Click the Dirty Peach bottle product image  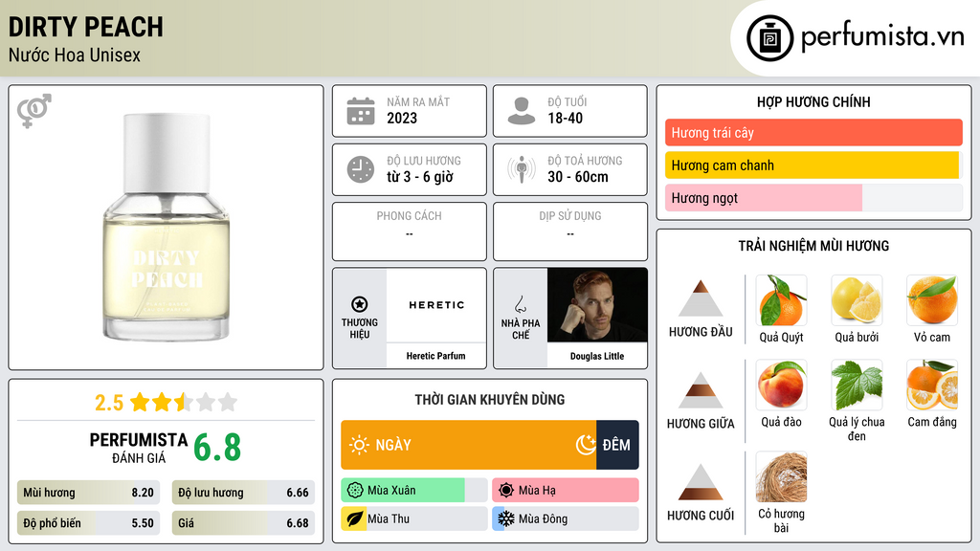[167, 228]
